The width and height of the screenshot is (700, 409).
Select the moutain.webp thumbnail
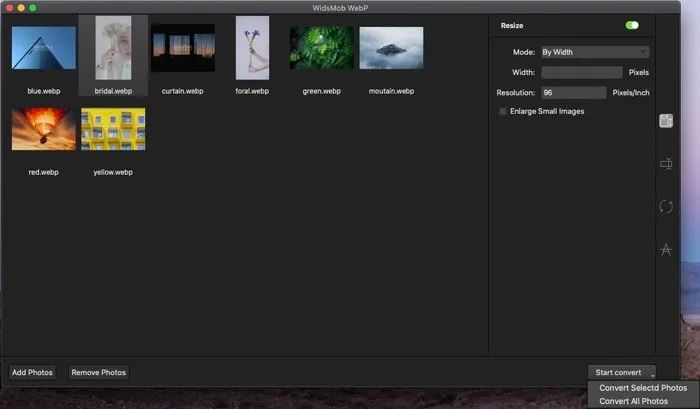pos(391,48)
